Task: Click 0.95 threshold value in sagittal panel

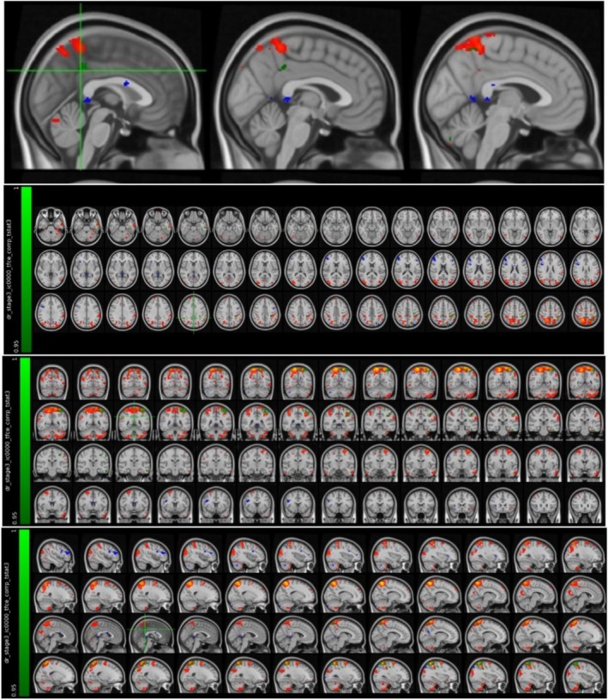Action: pos(15,690)
